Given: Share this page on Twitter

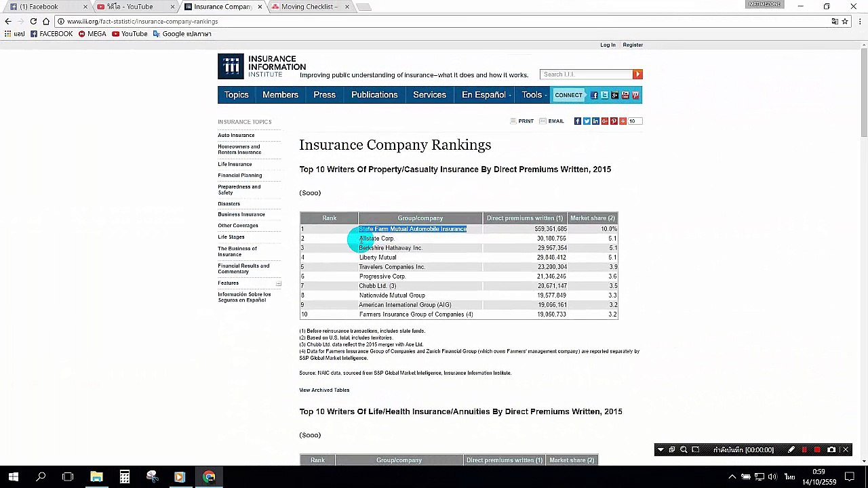Looking at the screenshot, I should click(x=587, y=121).
